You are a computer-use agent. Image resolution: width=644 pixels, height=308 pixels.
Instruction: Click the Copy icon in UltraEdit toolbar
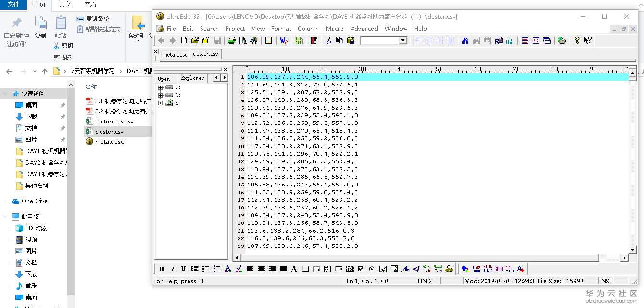coord(340,40)
